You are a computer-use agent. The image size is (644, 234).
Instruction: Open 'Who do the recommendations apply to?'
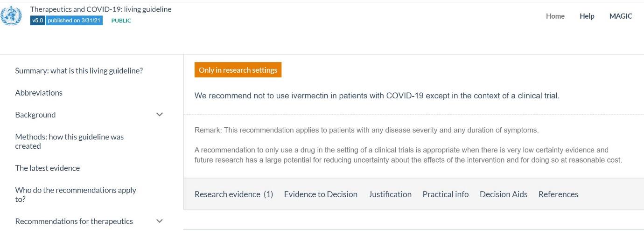click(75, 194)
